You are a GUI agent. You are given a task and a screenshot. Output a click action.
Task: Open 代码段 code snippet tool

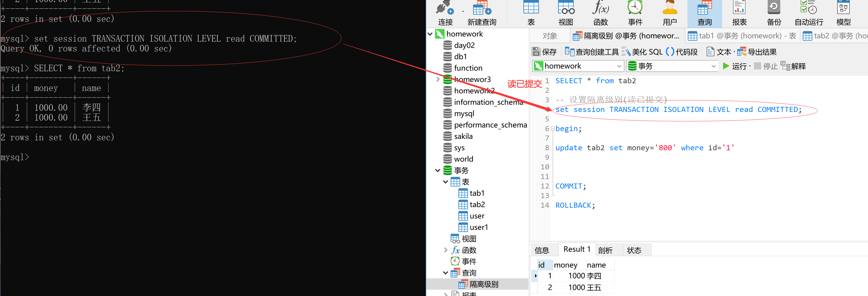pos(682,52)
